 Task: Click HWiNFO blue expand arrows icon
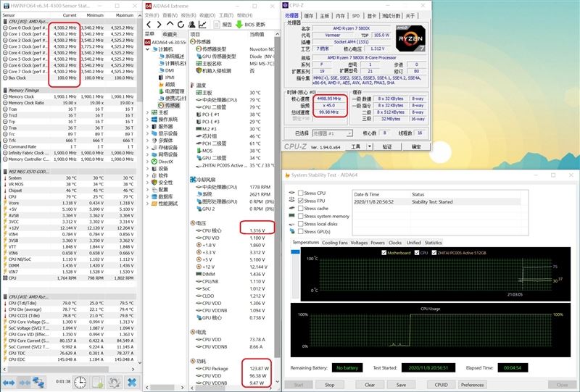pos(9,383)
